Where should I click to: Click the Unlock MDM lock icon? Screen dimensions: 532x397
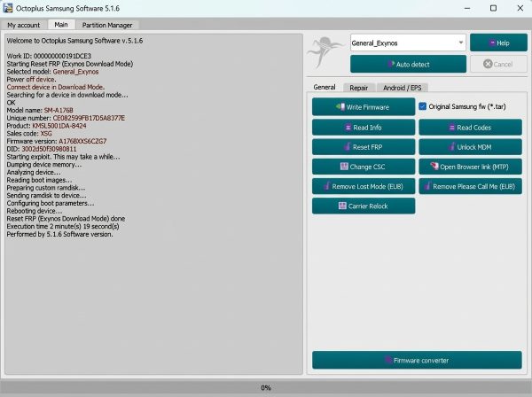(x=451, y=147)
